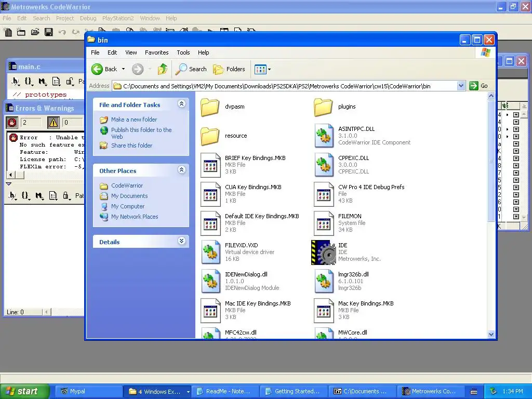Viewport: 532px width, 399px height.
Task: Toggle the yellow warnings filter button
Action: pyautogui.click(x=54, y=123)
